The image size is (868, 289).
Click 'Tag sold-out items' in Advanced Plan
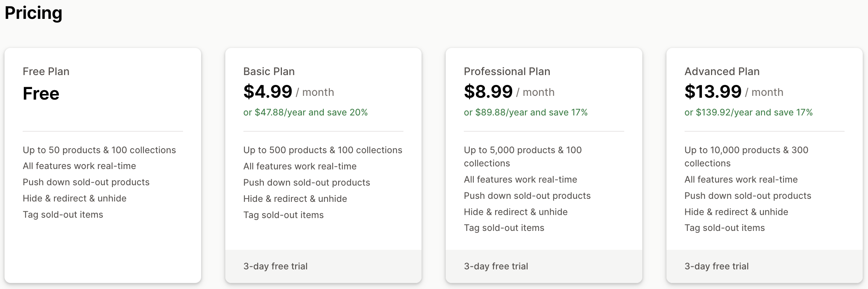[x=725, y=228]
